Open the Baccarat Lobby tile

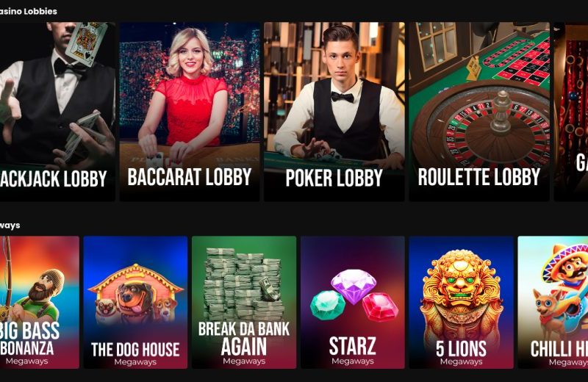(x=190, y=112)
